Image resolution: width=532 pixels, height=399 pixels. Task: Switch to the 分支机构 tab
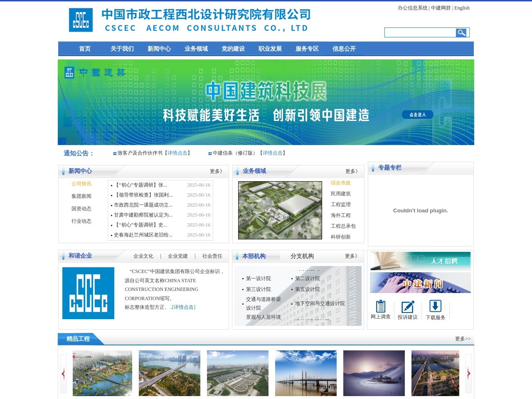point(302,256)
